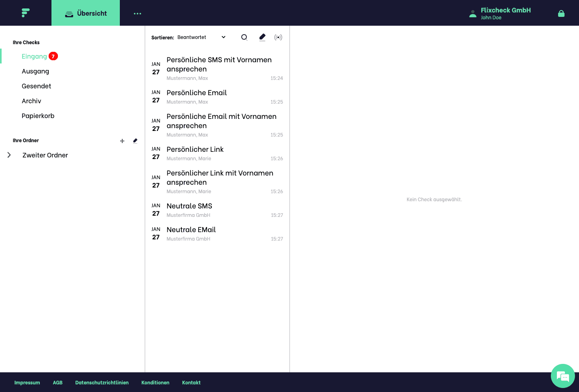Select the Archiv folder

click(31, 101)
